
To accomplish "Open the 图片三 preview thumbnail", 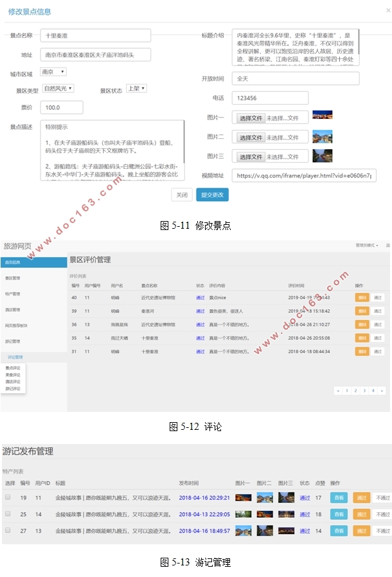I will (x=323, y=155).
